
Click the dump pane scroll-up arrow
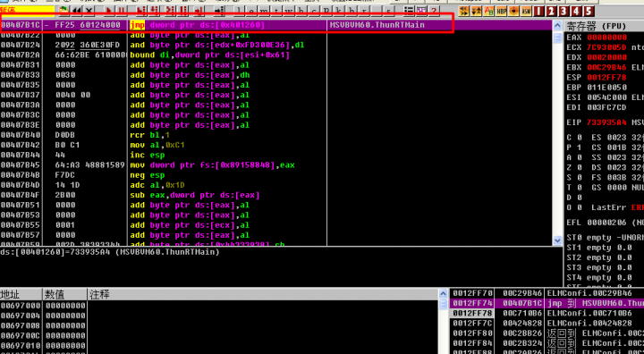(443, 293)
